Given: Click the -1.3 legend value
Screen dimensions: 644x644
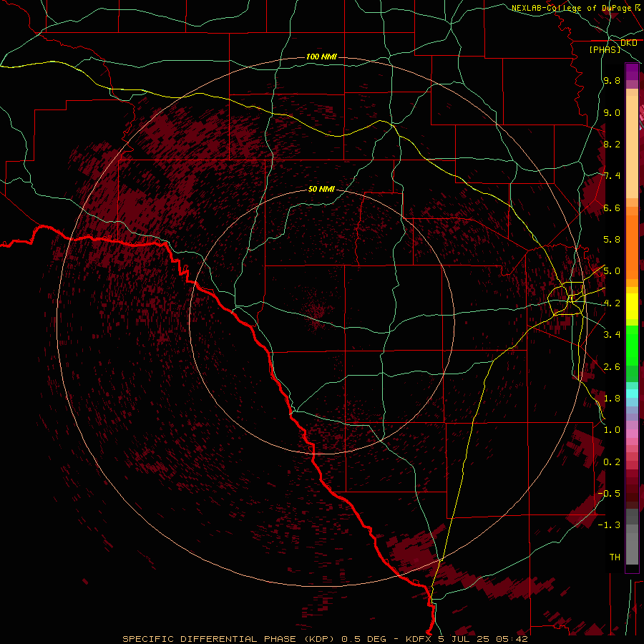Looking at the screenshot, I should click(609, 525).
